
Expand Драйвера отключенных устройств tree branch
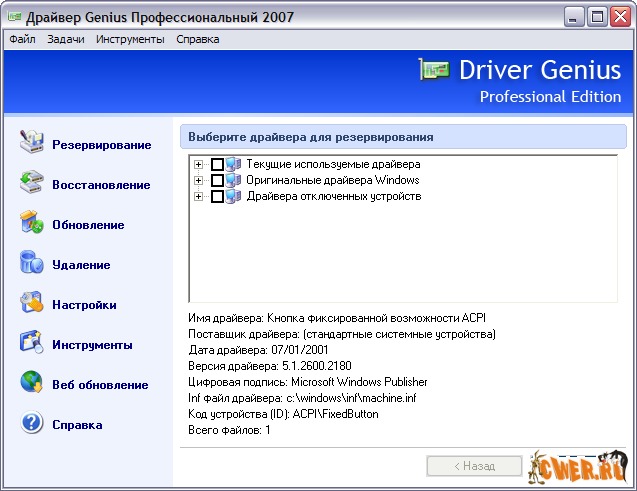click(200, 196)
